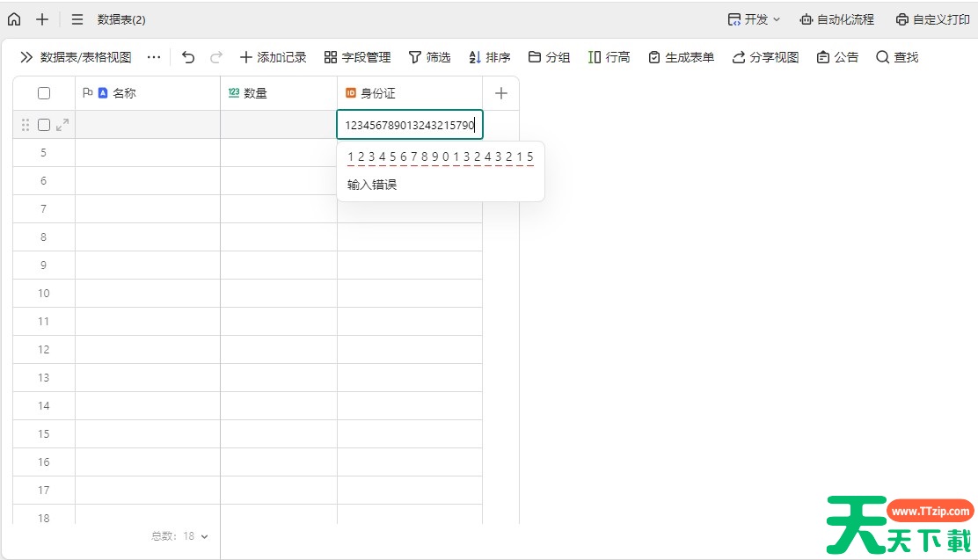Toggle the select-all checkbox in header
Image resolution: width=978 pixels, height=560 pixels.
tap(44, 93)
